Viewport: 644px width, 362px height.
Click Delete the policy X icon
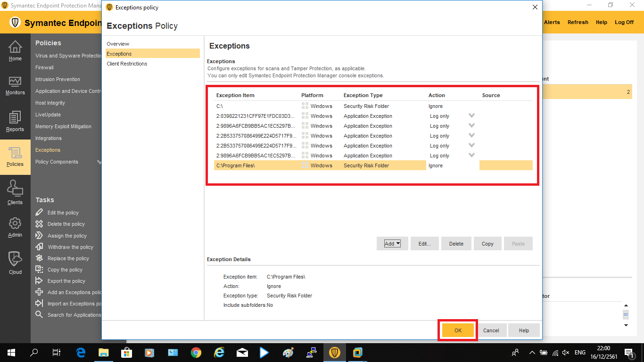[x=39, y=224]
